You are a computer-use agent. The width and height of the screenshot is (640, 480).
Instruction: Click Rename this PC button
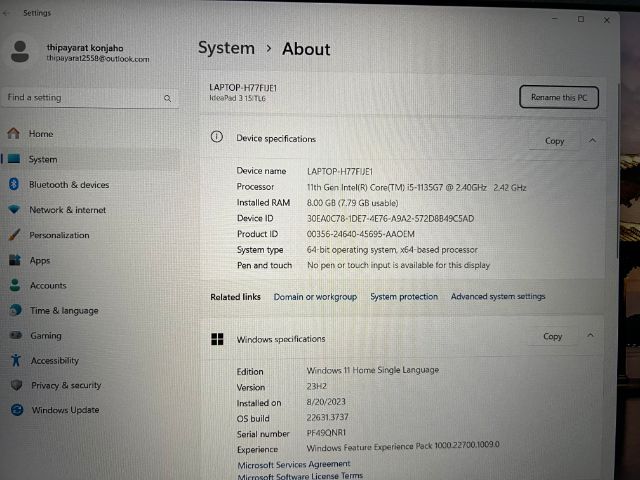(x=559, y=97)
